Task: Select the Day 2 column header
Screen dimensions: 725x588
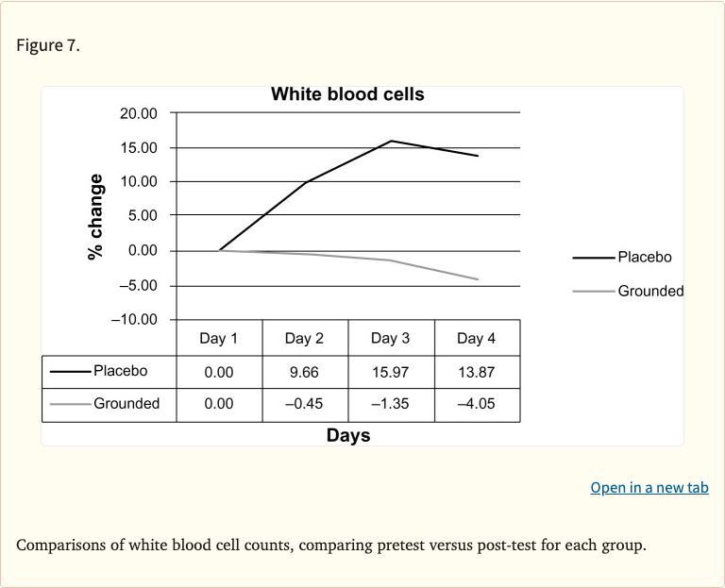Action: [x=304, y=338]
